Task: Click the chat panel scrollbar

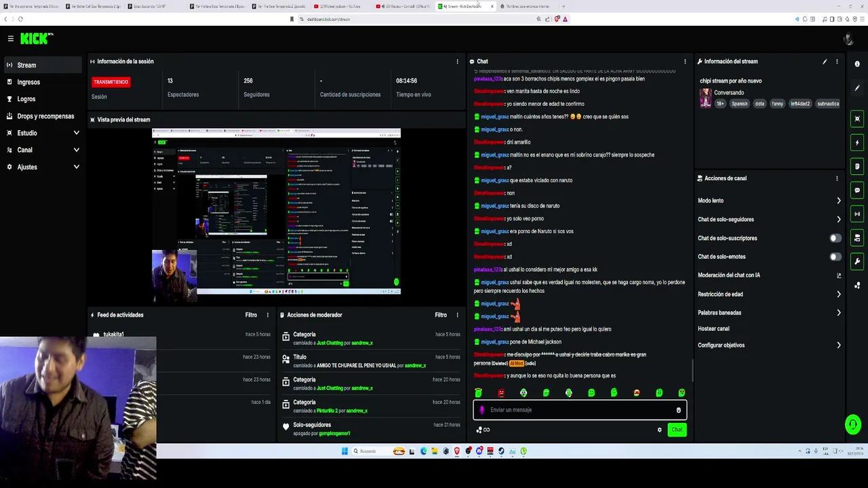Action: (692, 370)
